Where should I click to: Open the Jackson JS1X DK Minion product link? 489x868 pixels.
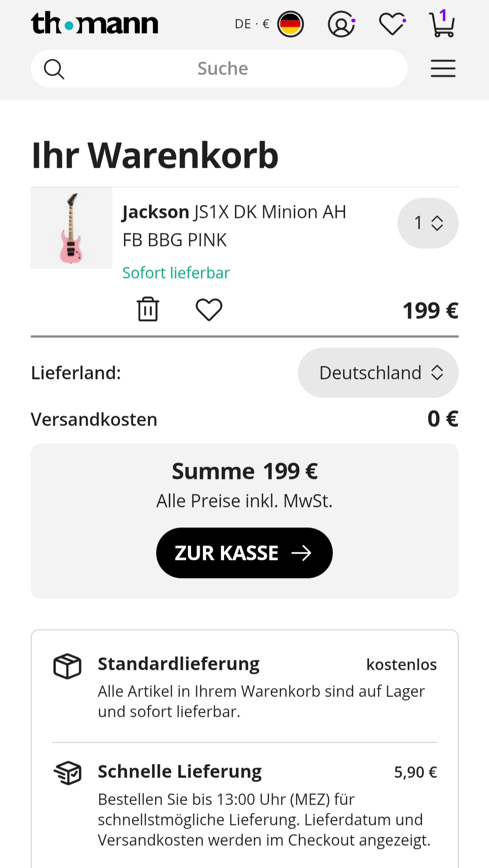click(x=234, y=225)
